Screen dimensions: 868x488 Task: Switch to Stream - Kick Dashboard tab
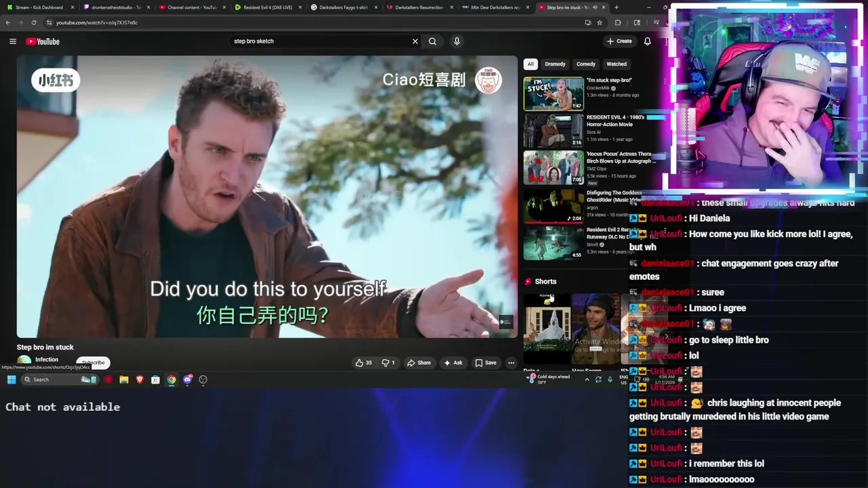(x=39, y=7)
